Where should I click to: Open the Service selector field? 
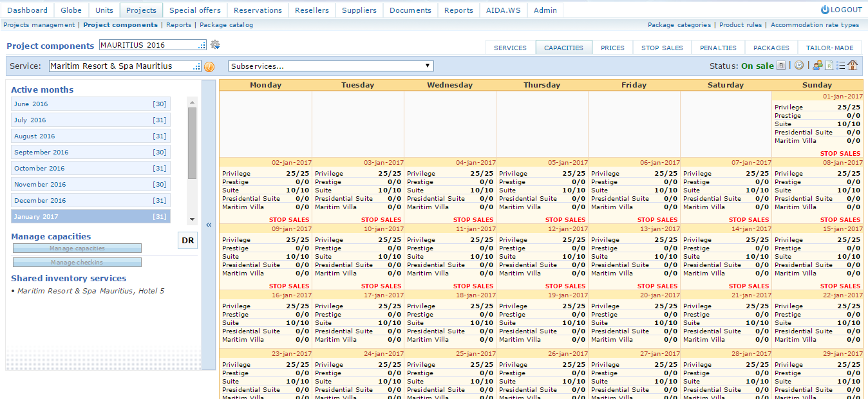pos(125,66)
